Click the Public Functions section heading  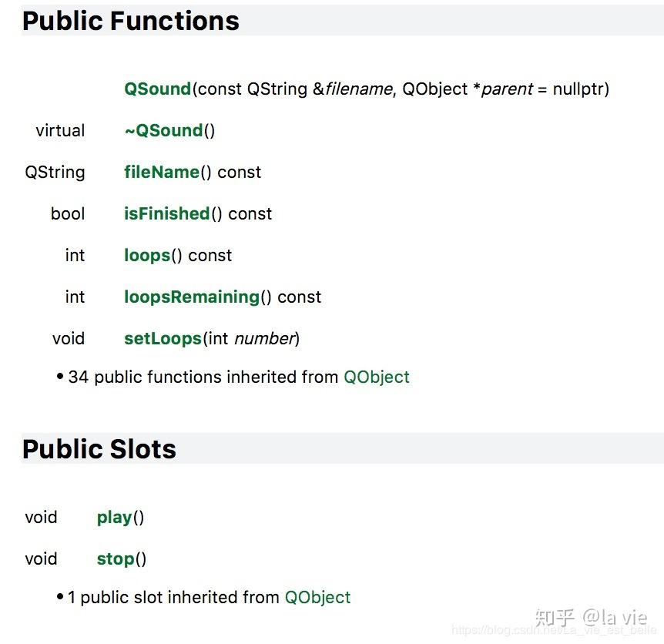point(131,21)
